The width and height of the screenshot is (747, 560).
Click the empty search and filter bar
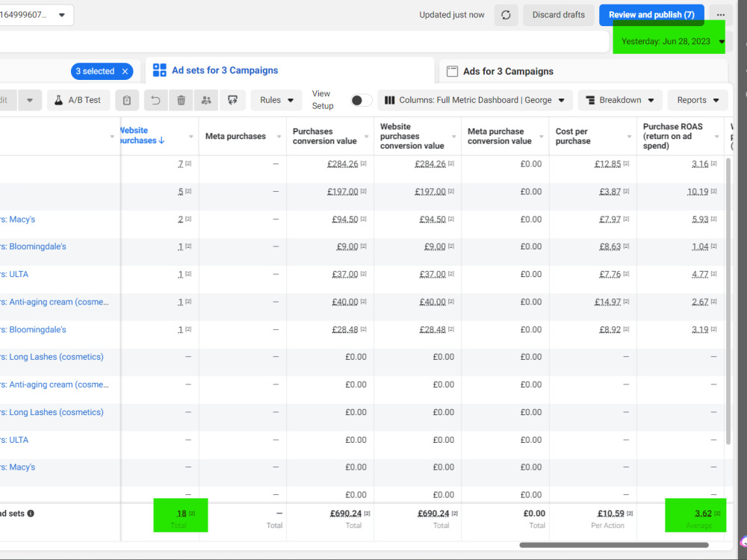tap(303, 41)
